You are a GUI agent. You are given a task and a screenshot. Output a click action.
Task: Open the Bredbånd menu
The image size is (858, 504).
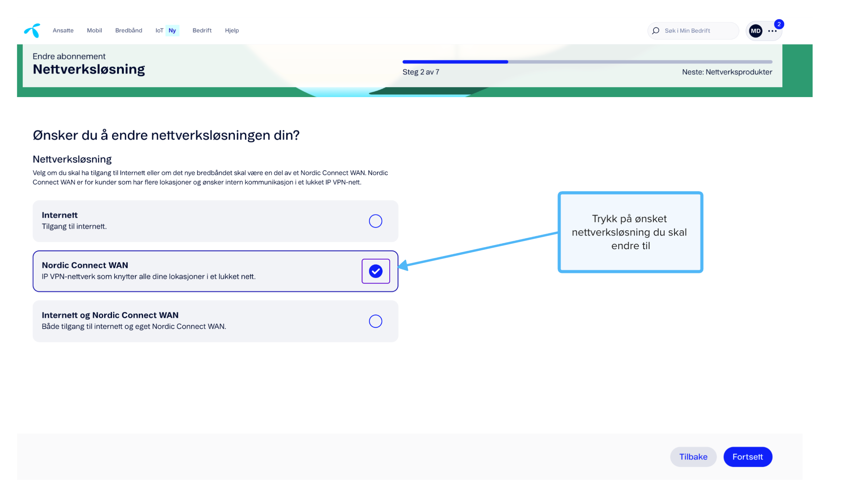click(128, 31)
